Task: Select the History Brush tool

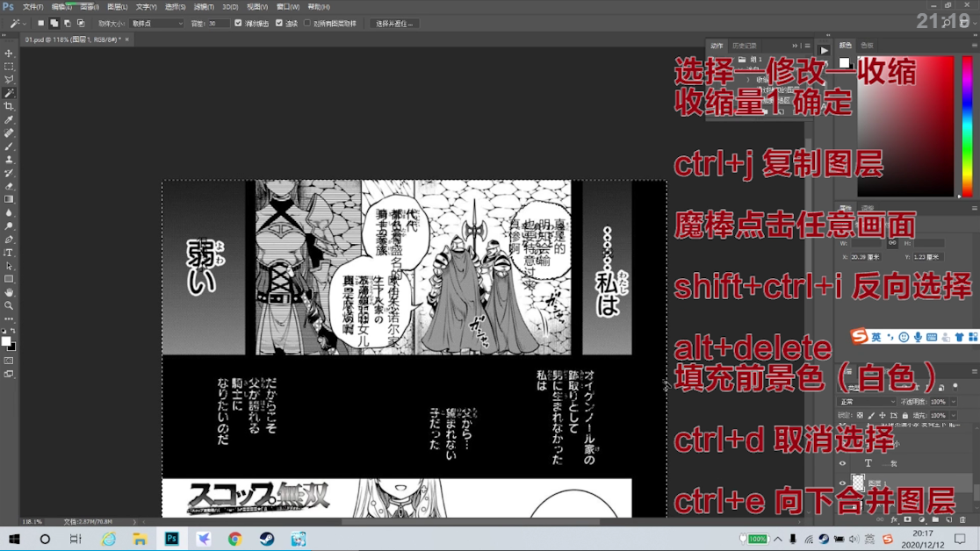Action: [9, 173]
